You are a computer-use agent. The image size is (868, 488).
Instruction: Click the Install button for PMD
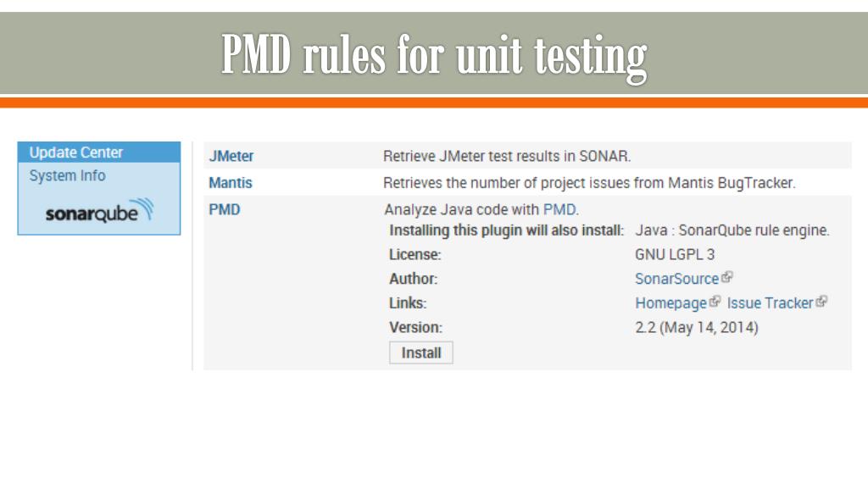pyautogui.click(x=420, y=352)
